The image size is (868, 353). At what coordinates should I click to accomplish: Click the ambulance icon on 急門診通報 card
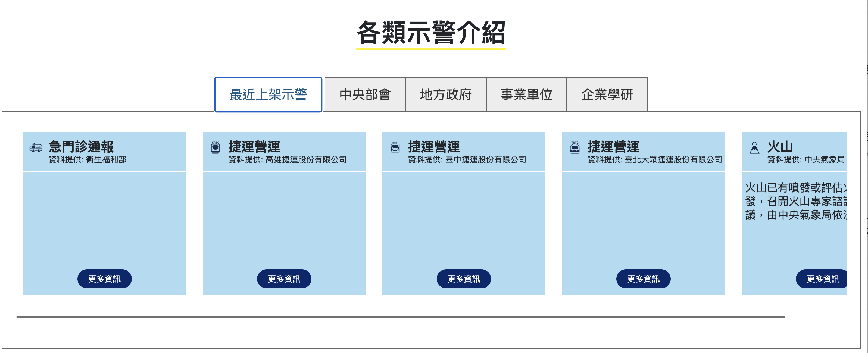pyautogui.click(x=36, y=147)
